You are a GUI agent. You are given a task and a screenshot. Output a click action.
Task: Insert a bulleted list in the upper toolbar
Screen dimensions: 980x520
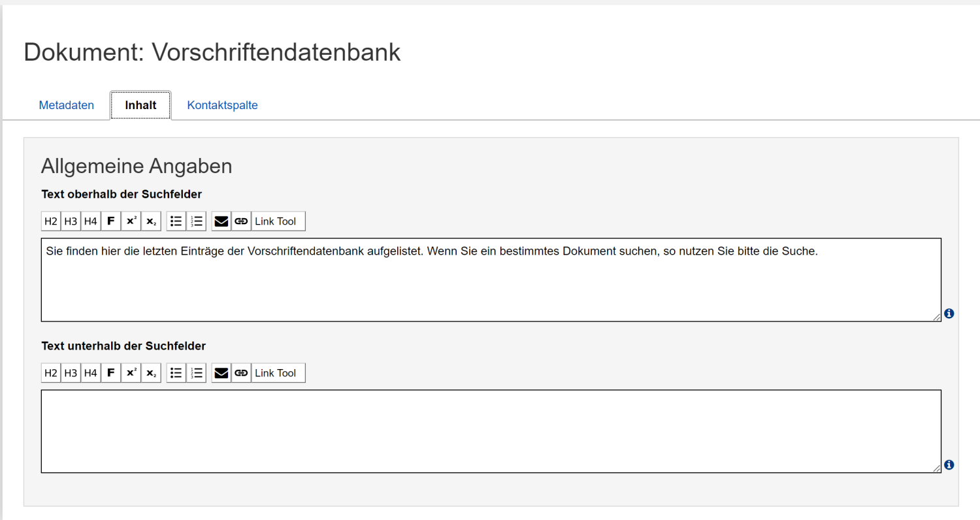point(176,221)
